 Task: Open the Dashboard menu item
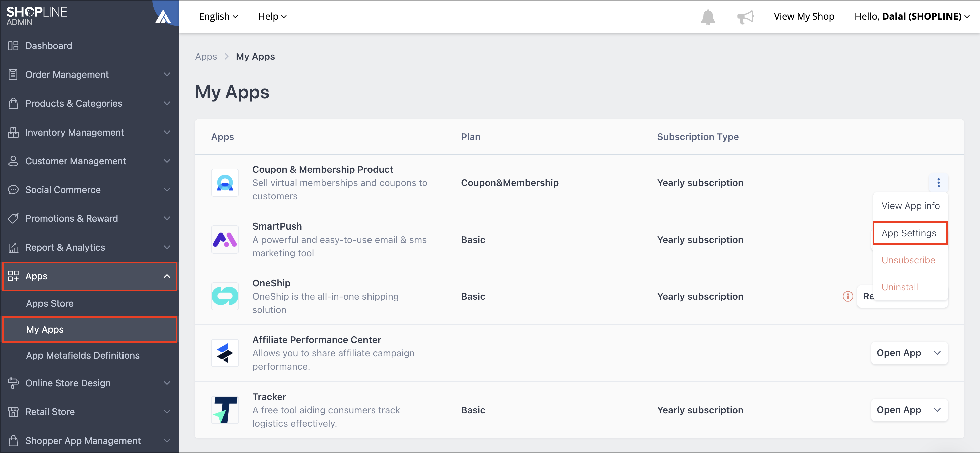[90, 46]
